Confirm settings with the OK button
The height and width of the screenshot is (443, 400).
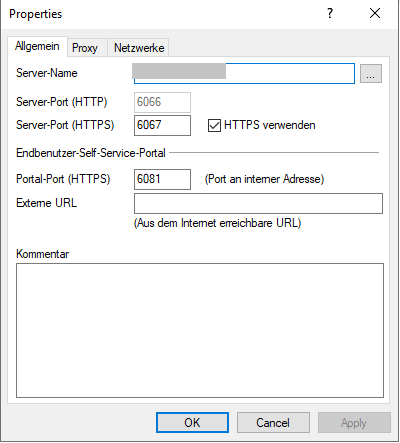pyautogui.click(x=192, y=423)
